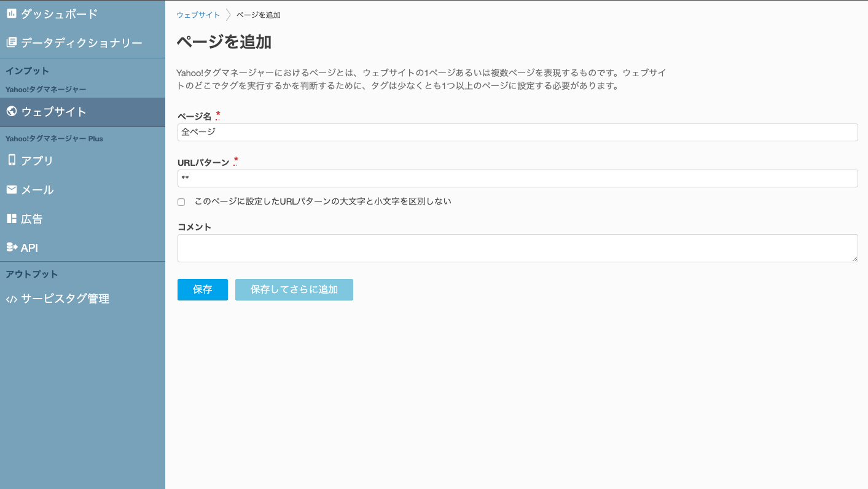Click into the ページ名 text field
The width and height of the screenshot is (868, 489).
tap(517, 132)
